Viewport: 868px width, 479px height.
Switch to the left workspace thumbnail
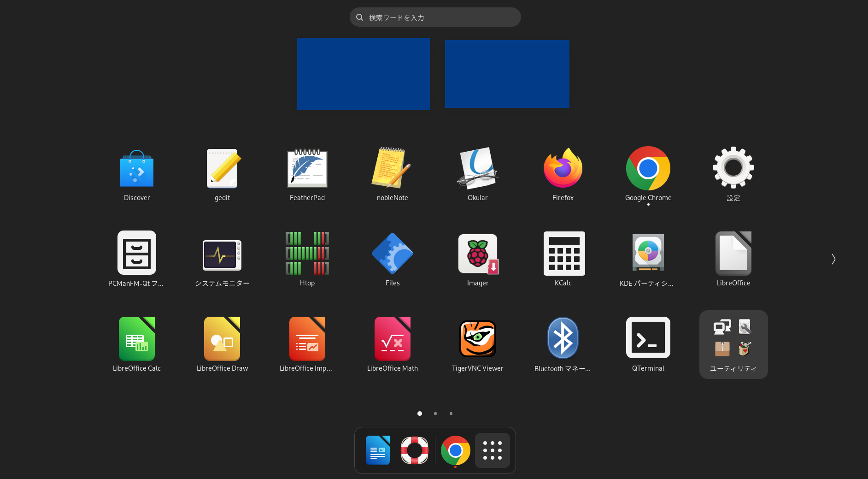pos(364,74)
